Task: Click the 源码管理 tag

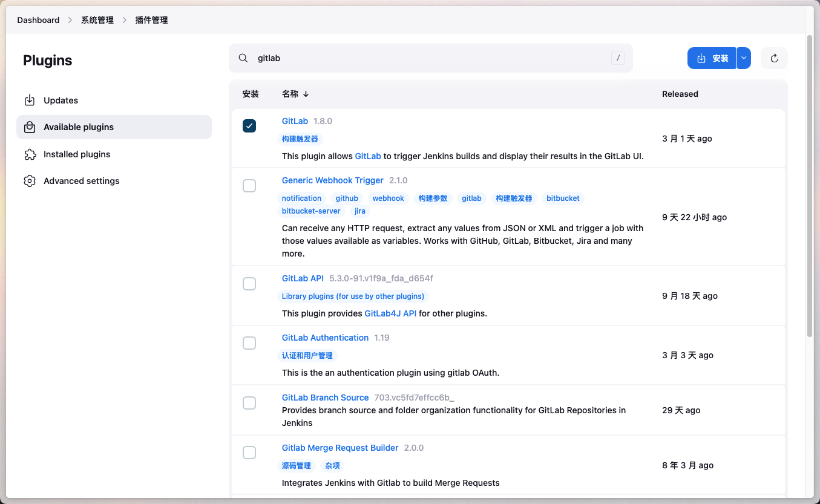Action: tap(297, 466)
